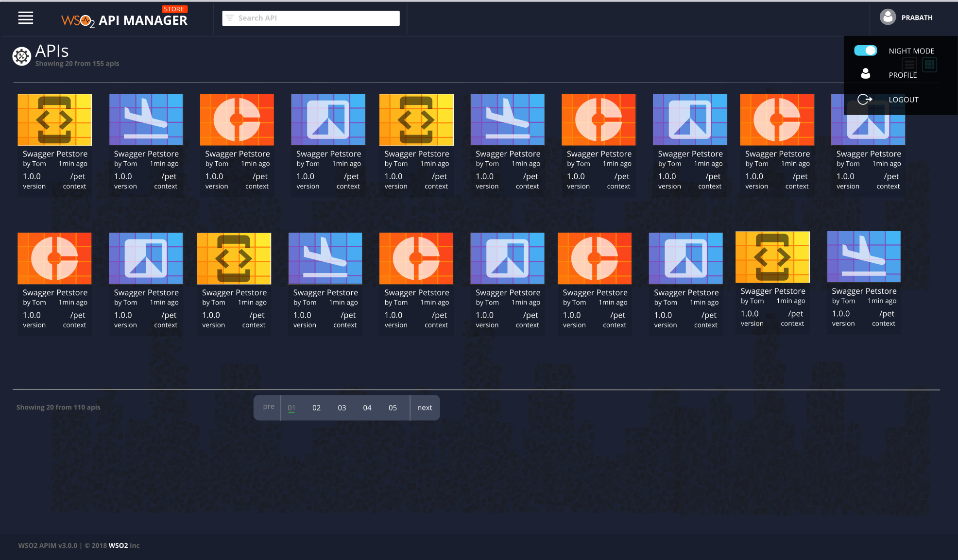Viewport: 958px width, 560px height.
Task: Expand the PRABATH user dropdown
Action: coord(917,17)
